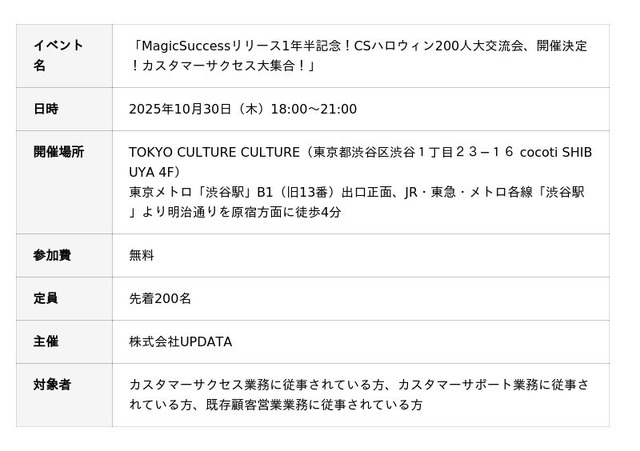This screenshot has width=640, height=451.
Task: Click the 開催場所 row label
Action: [58, 152]
